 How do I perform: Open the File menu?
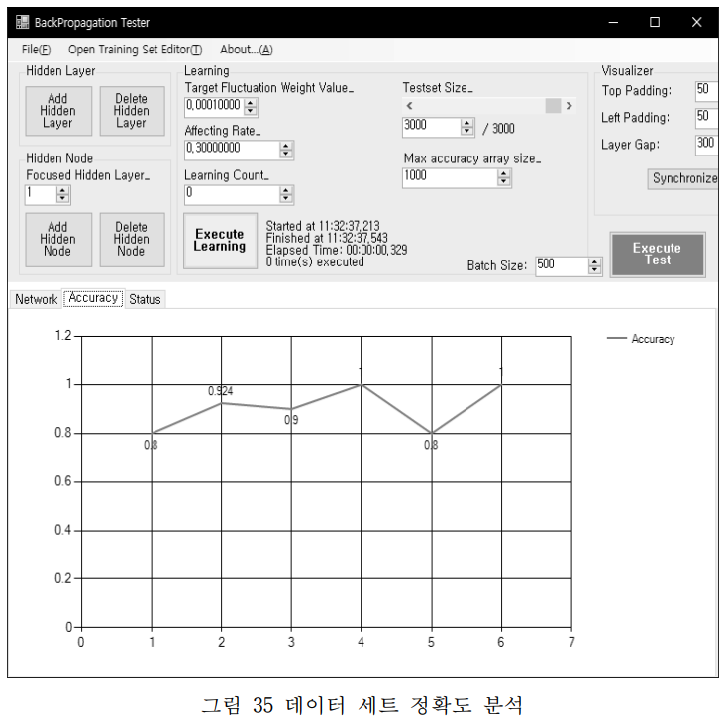click(x=36, y=50)
